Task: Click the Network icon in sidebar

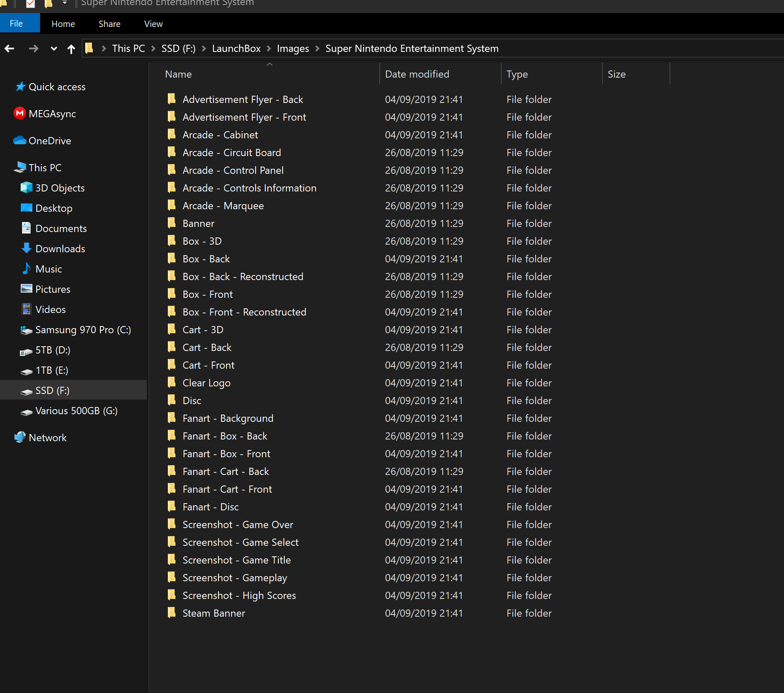Action: point(20,437)
